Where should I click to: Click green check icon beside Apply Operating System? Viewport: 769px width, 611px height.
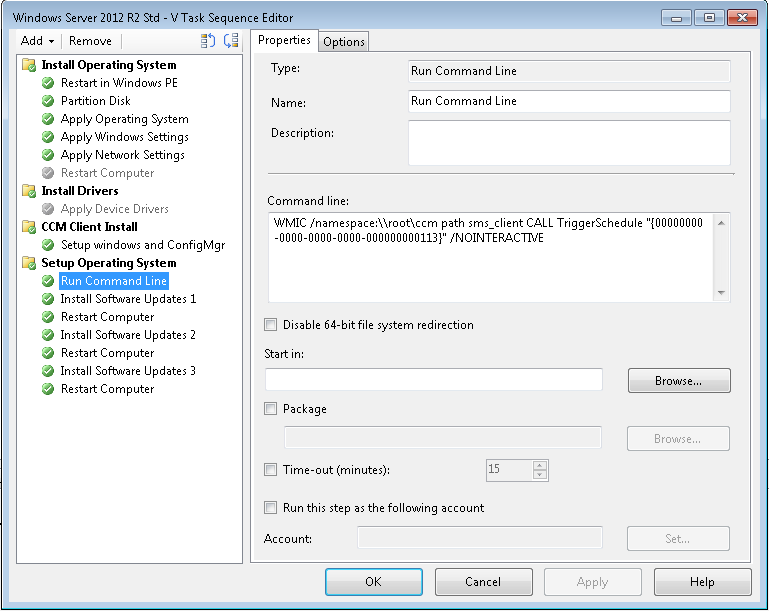point(48,119)
